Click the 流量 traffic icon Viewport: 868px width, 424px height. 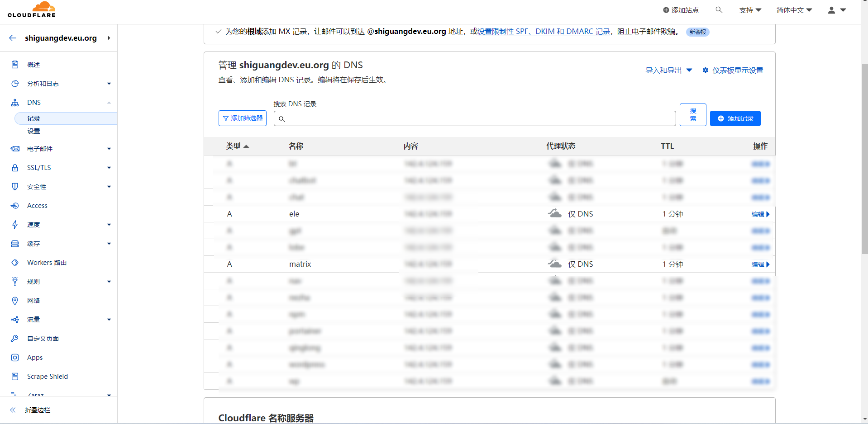[15, 320]
